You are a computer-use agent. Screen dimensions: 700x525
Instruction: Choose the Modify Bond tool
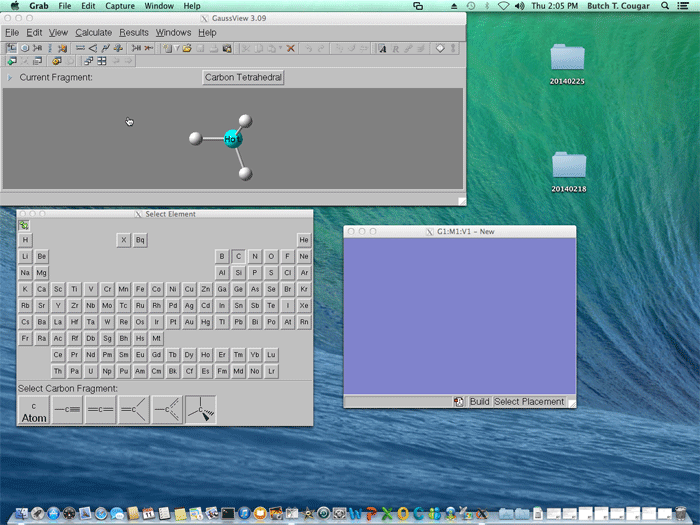80,48
